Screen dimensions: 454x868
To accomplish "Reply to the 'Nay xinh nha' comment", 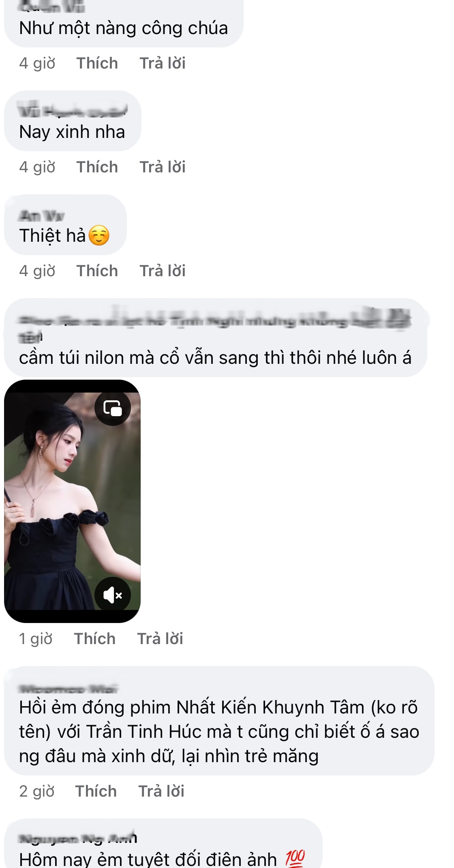I will click(163, 167).
